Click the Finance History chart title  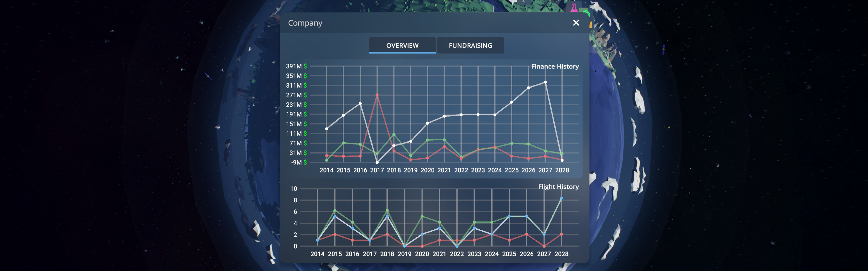point(555,66)
